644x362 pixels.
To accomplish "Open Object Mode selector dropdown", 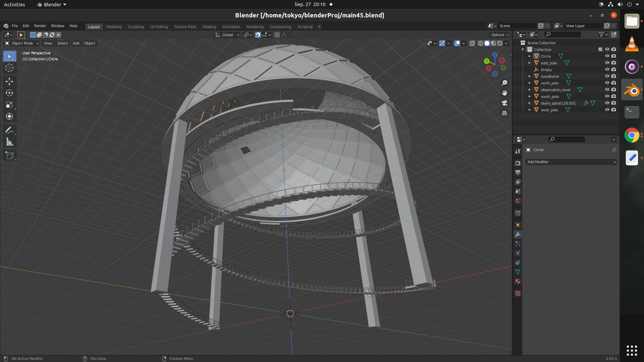I will (22, 43).
